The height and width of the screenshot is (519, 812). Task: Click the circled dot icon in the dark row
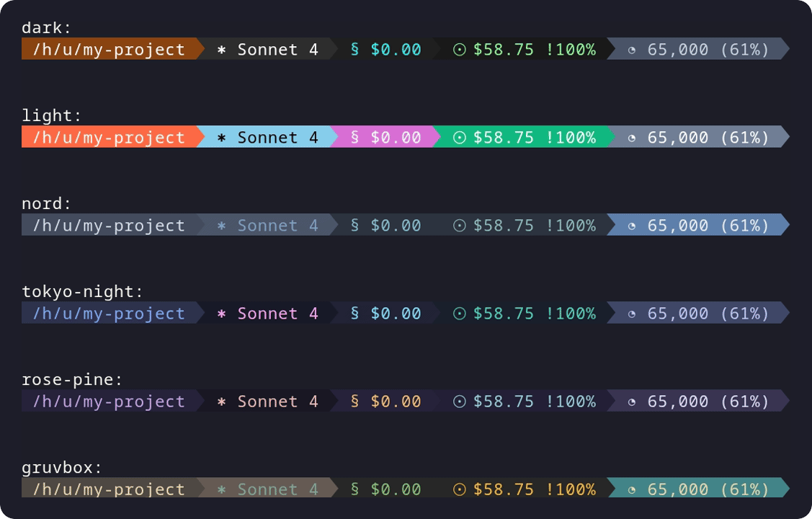[460, 50]
